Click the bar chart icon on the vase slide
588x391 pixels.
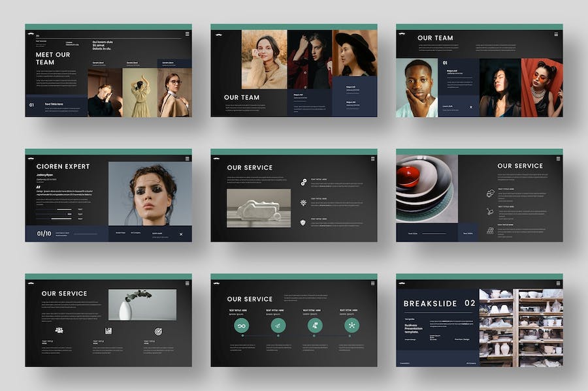(108, 331)
